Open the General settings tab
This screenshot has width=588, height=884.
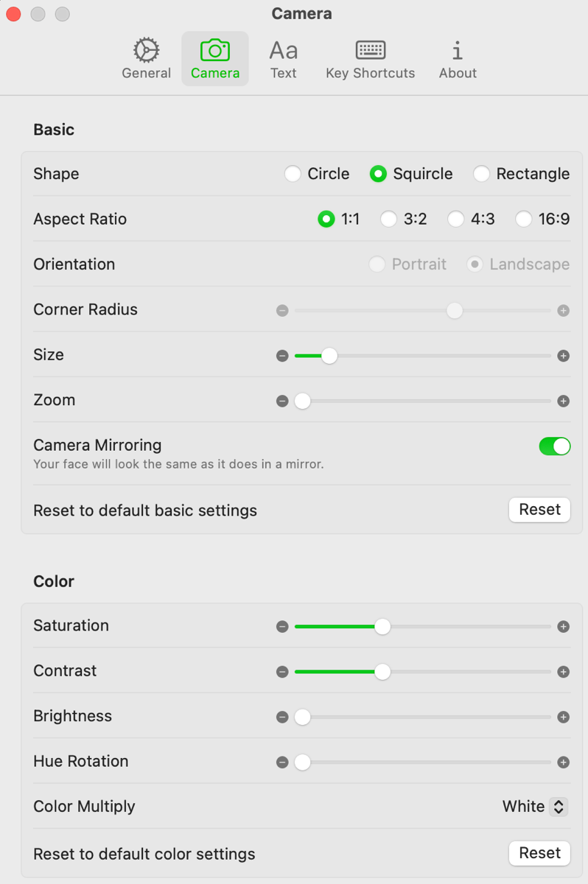(146, 59)
